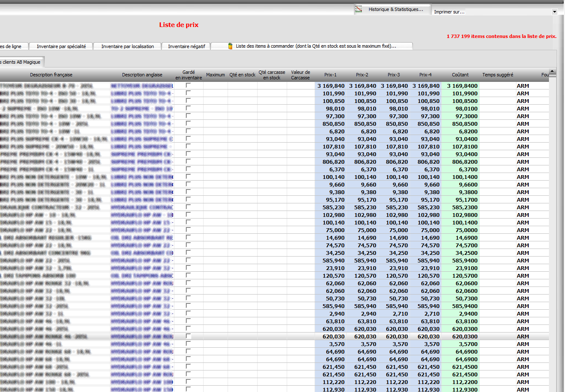Sort by Description française column header
Screen dimensions: 565x392
[x=51, y=75]
